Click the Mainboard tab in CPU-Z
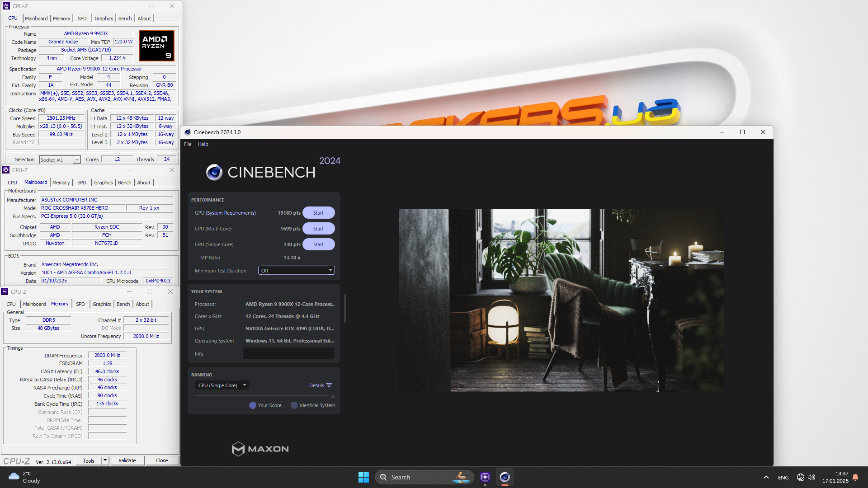 pyautogui.click(x=35, y=18)
